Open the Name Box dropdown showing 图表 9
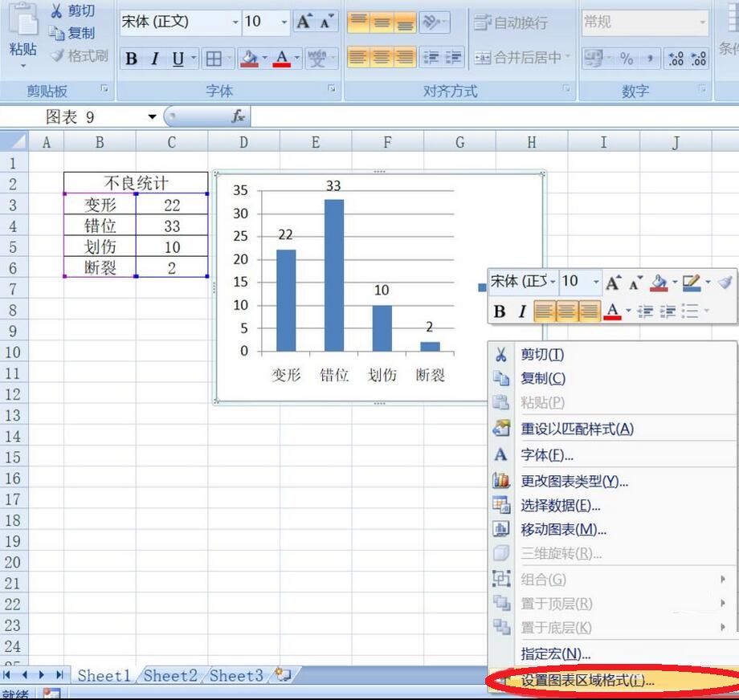Screen dimensions: 739x700 (152, 116)
